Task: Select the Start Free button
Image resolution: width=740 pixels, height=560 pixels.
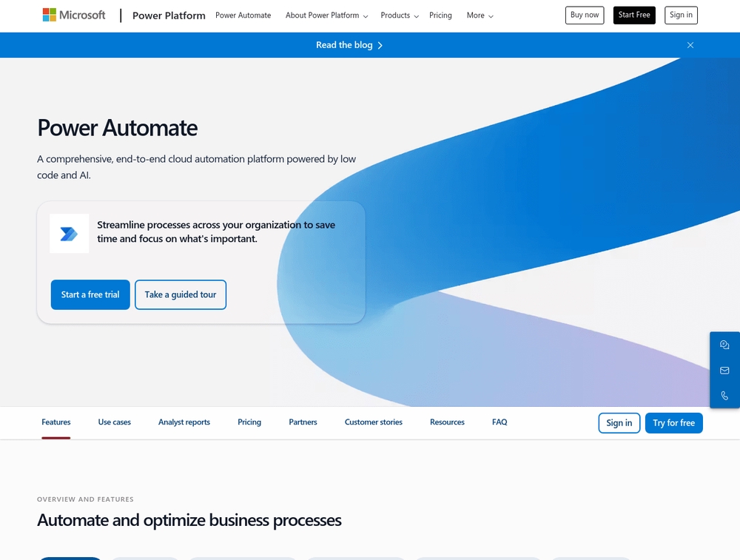Action: 634,15
